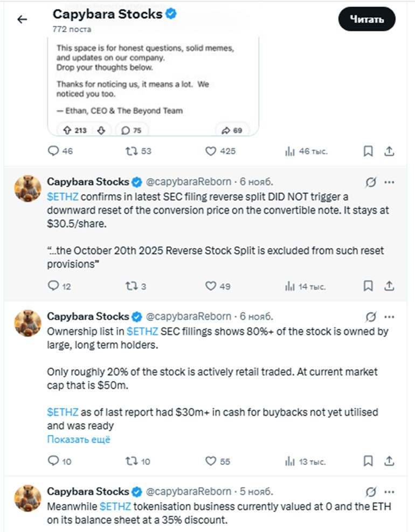Reply to the reverse split post
415x532 pixels.
[53, 286]
